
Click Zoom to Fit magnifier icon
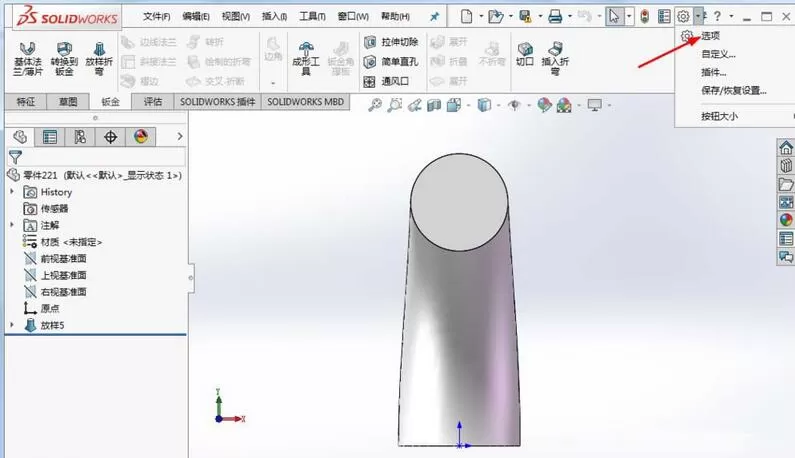[x=375, y=105]
